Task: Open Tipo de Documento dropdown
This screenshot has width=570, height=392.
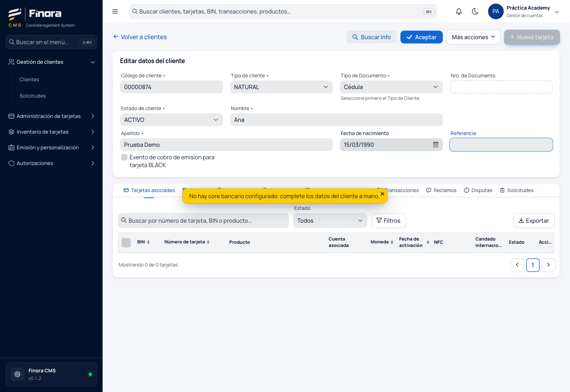Action: [x=391, y=87]
